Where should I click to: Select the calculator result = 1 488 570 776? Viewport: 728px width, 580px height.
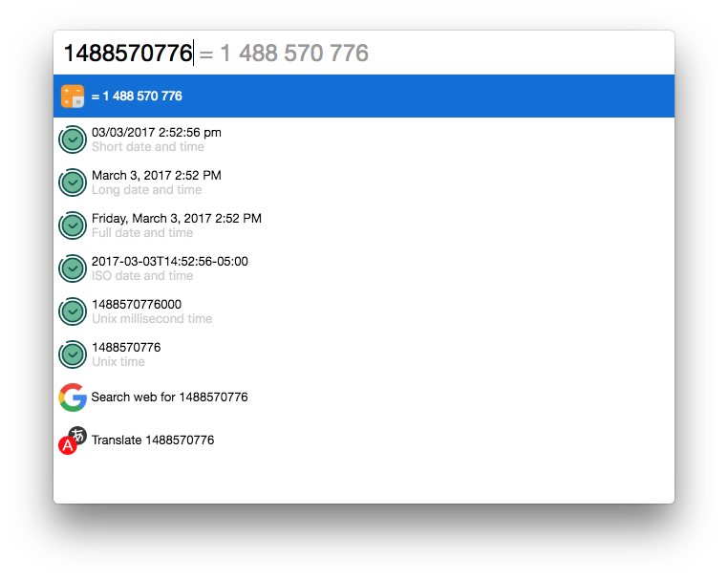[364, 97]
